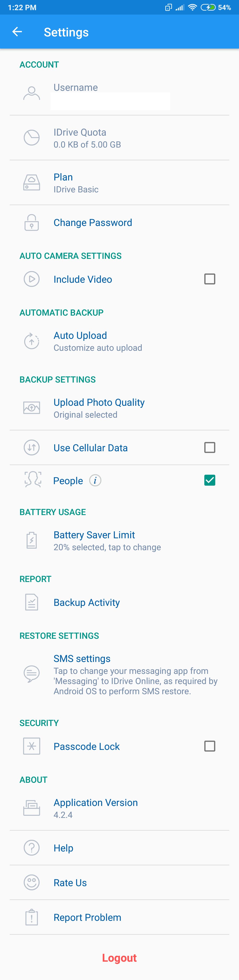Tap the padlock icon for Change Password
This screenshot has height=980, width=239.
(x=32, y=223)
